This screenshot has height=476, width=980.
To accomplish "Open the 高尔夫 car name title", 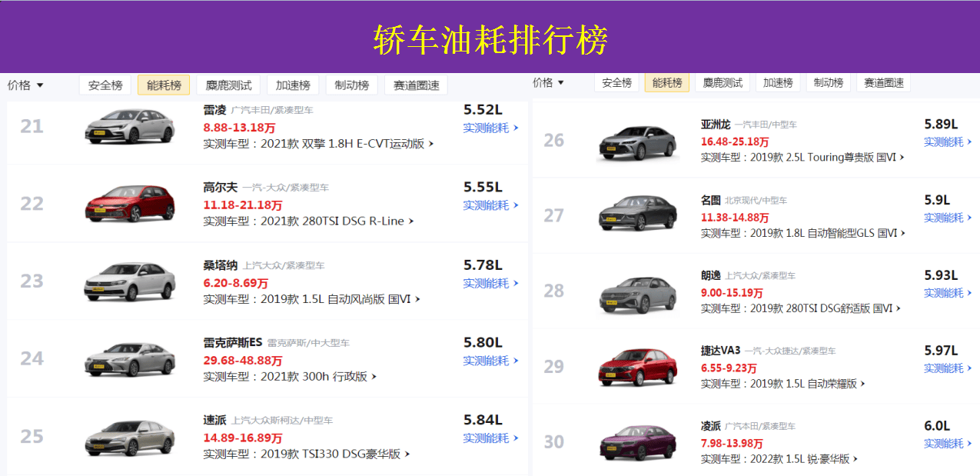I will (x=221, y=187).
